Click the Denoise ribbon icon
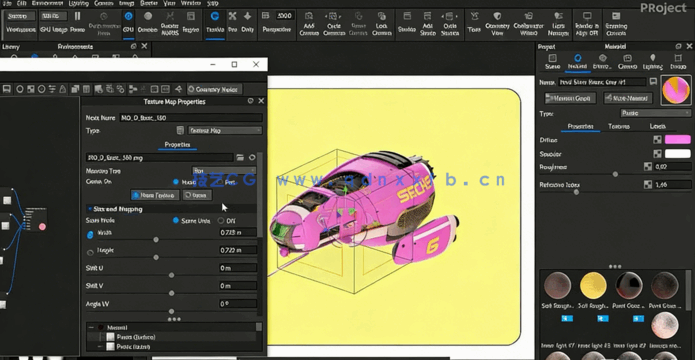 (148, 22)
